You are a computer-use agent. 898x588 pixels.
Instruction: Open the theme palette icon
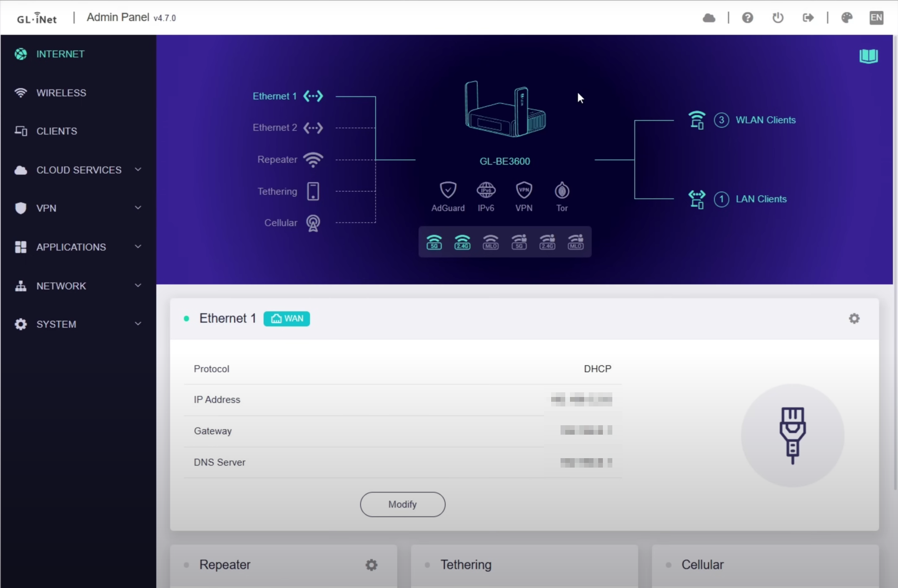click(847, 18)
